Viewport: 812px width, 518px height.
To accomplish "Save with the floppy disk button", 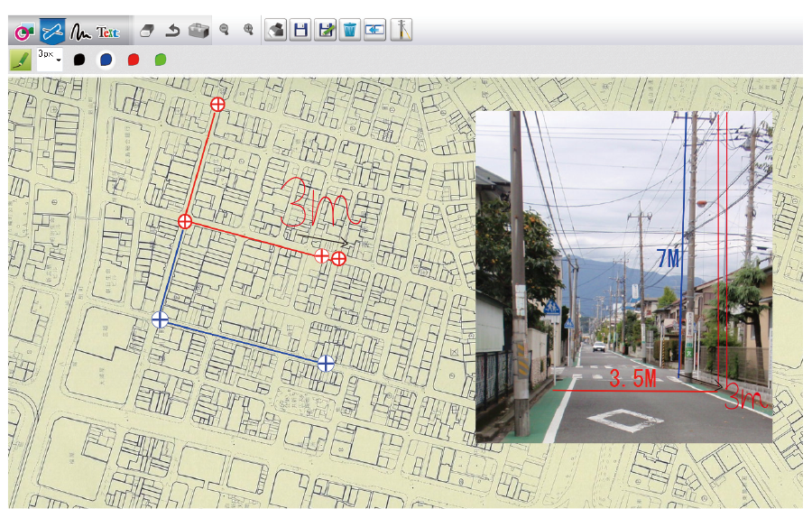I will [300, 30].
